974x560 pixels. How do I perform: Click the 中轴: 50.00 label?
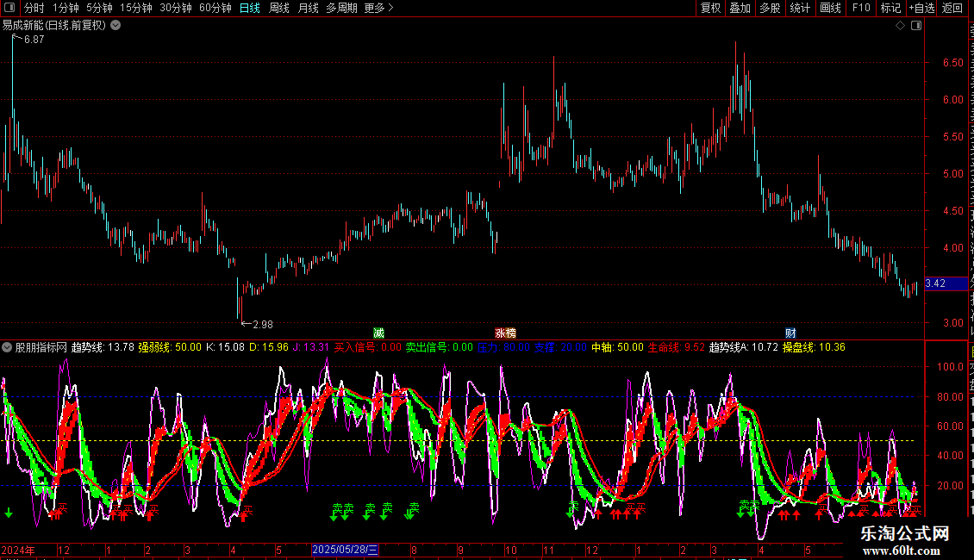617,348
